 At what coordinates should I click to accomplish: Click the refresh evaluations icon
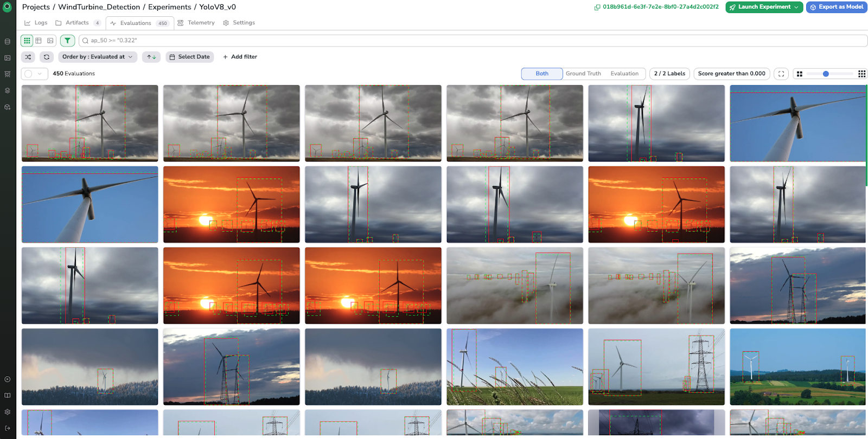[x=47, y=57]
